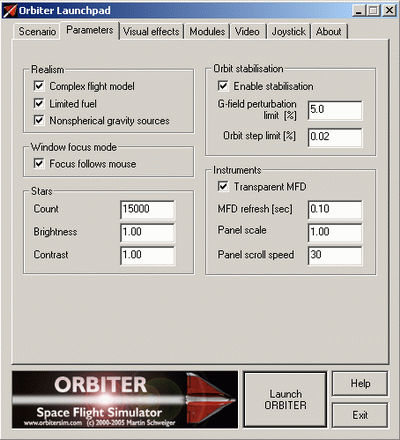Show the About tab
Screen dimensions: 400x440
coord(329,32)
